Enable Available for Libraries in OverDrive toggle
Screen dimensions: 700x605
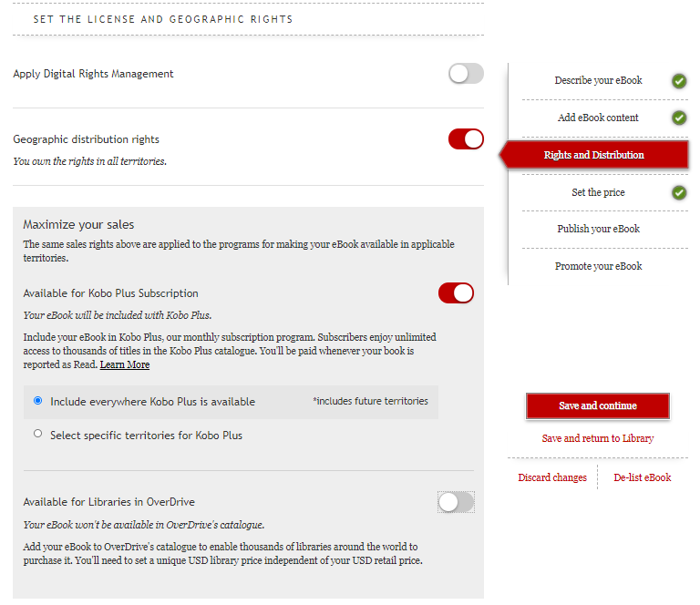[x=456, y=502]
